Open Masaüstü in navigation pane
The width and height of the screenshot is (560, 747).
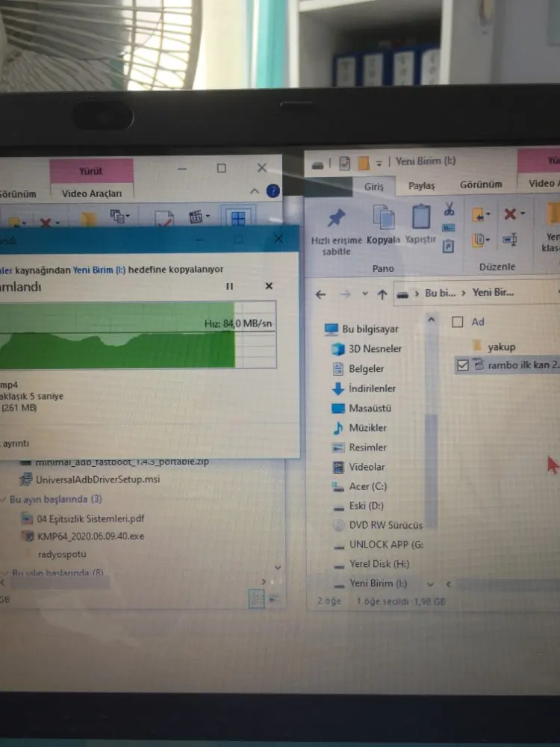tap(361, 409)
